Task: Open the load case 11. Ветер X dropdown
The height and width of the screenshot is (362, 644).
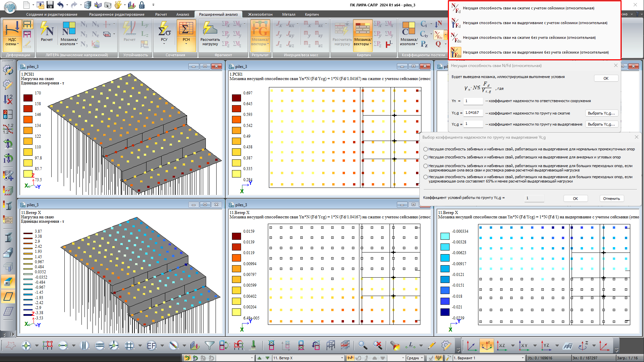Action: [342, 358]
